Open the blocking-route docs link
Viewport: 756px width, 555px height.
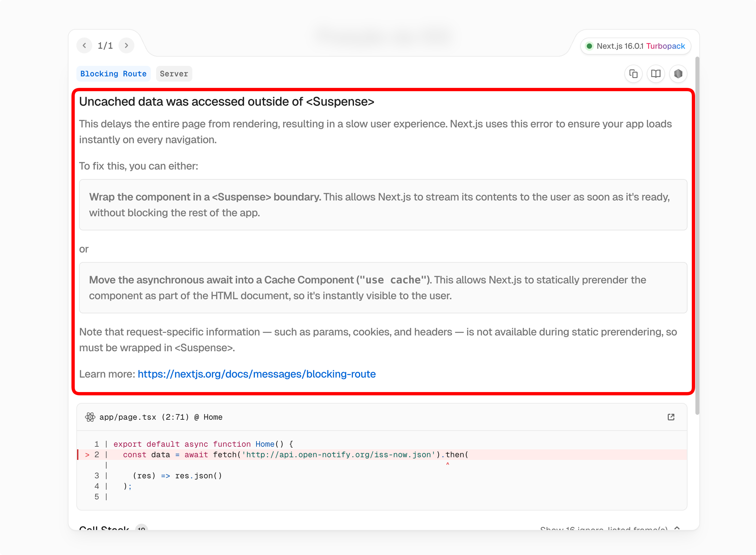tap(256, 374)
